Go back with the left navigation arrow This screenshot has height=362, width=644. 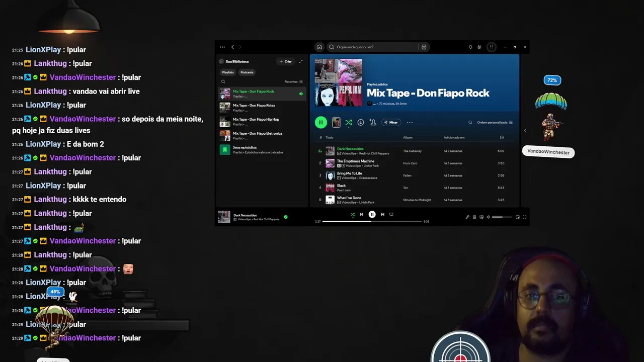[x=232, y=47]
